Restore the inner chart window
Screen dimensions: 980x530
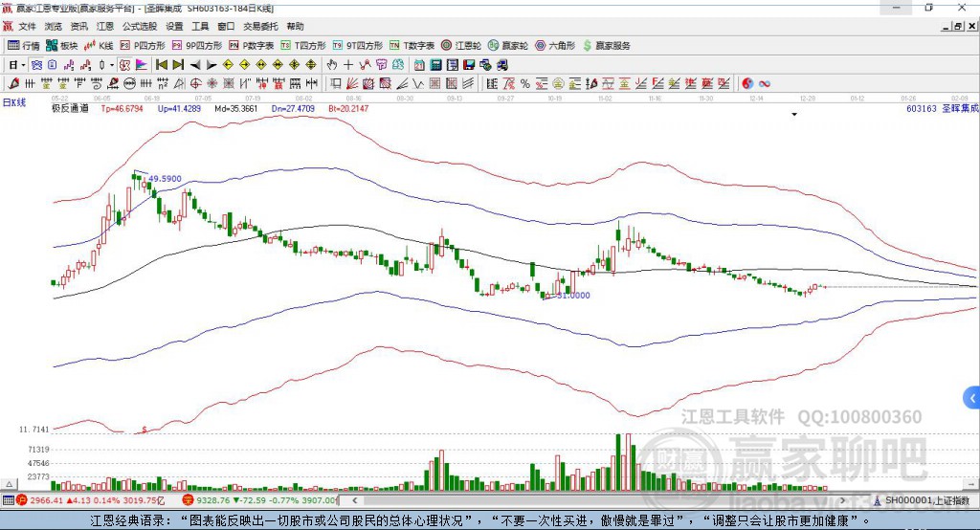[957, 26]
